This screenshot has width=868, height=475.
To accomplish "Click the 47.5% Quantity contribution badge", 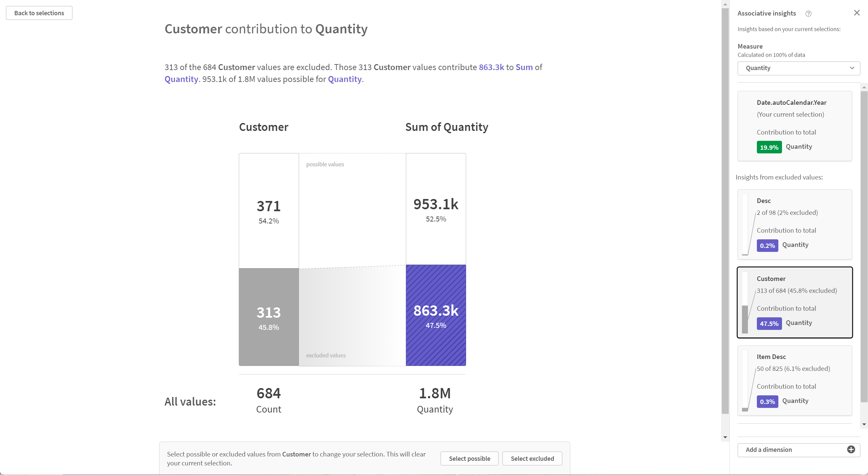I will pyautogui.click(x=769, y=323).
